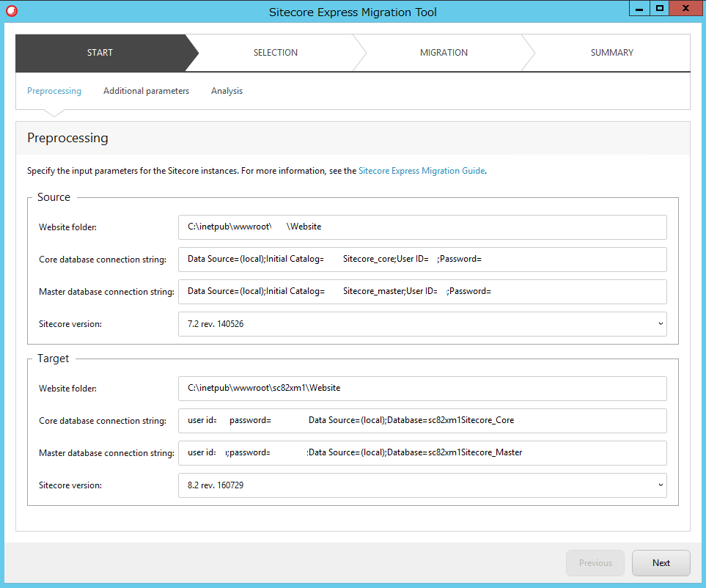
Task: Minimize the Migration Tool window
Action: (639, 9)
